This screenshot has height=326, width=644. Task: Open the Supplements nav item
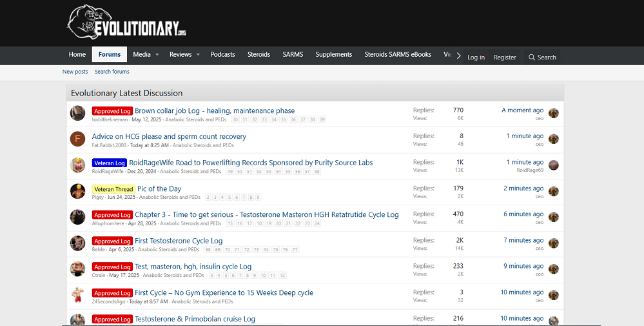[x=334, y=54]
